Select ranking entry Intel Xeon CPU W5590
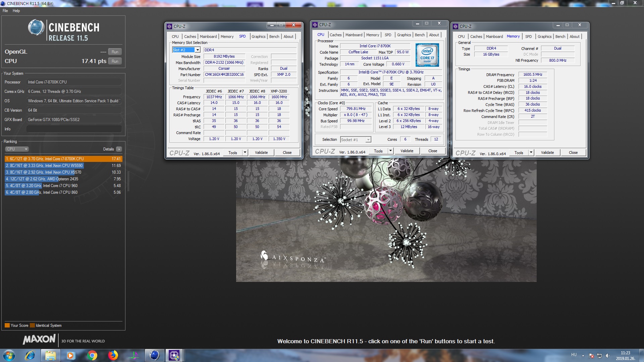Screen dimensions: 644x362 63,166
